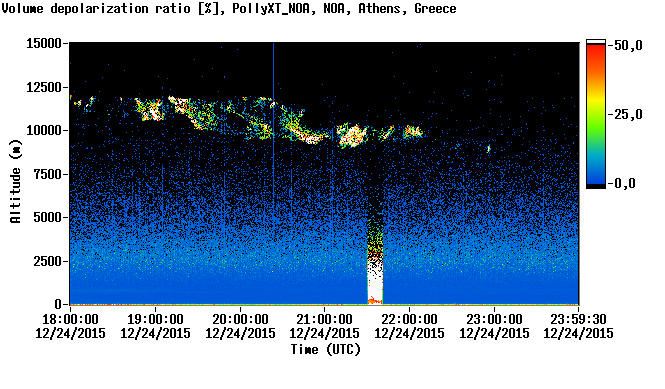665x389 pixels.
Task: Click the 2500 altitude tick label
Action: [x=48, y=261]
